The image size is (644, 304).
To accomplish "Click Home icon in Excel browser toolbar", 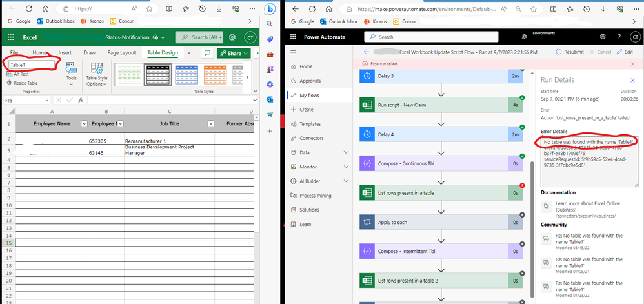I will click(x=46, y=8).
